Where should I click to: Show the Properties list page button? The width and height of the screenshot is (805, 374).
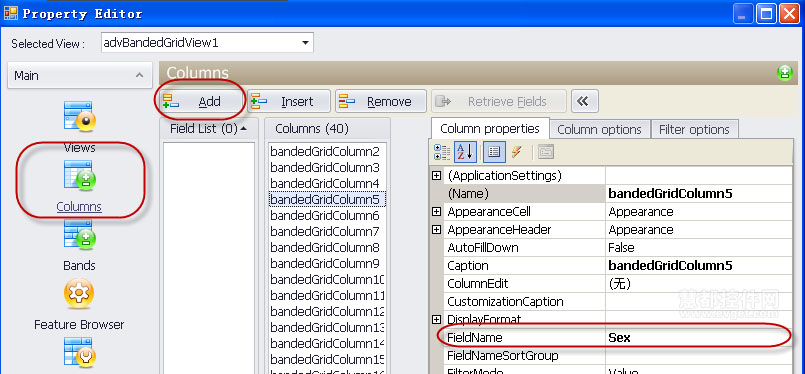pos(494,152)
